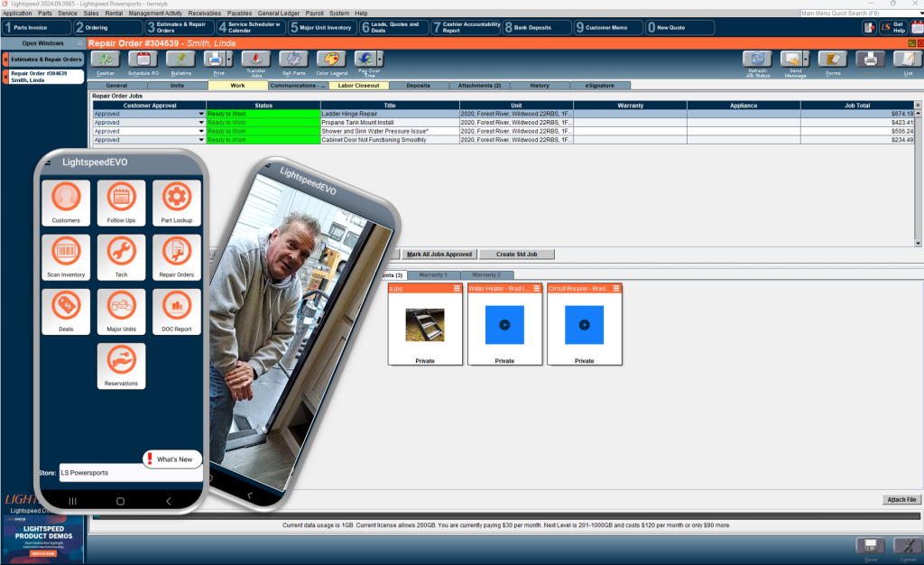This screenshot has width=924, height=565.
Task: Open the Bulletins pushpin icon
Action: click(180, 60)
